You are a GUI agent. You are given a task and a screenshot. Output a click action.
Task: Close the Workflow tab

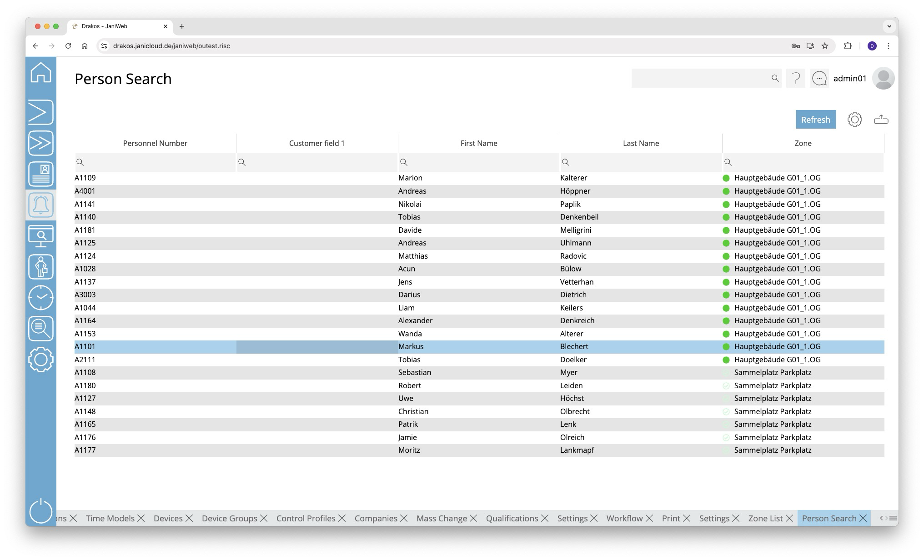click(649, 518)
